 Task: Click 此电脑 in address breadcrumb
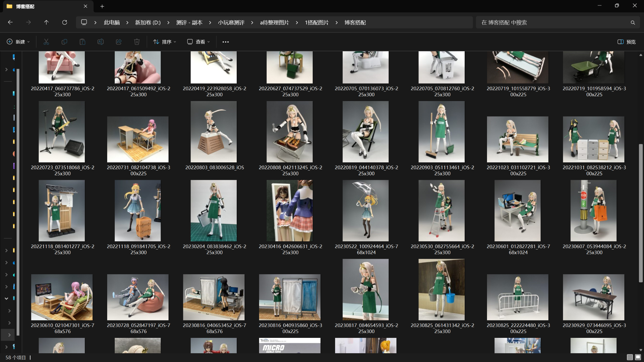click(x=112, y=22)
